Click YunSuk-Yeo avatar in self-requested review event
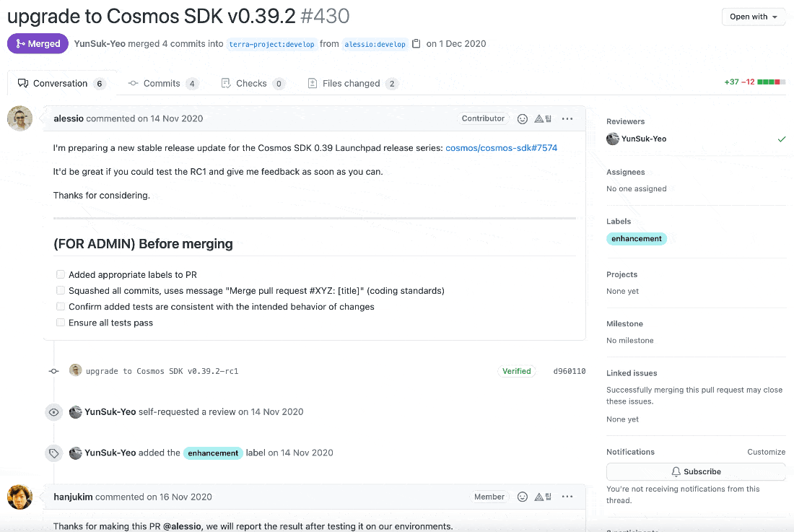This screenshot has width=794, height=532. (76, 412)
